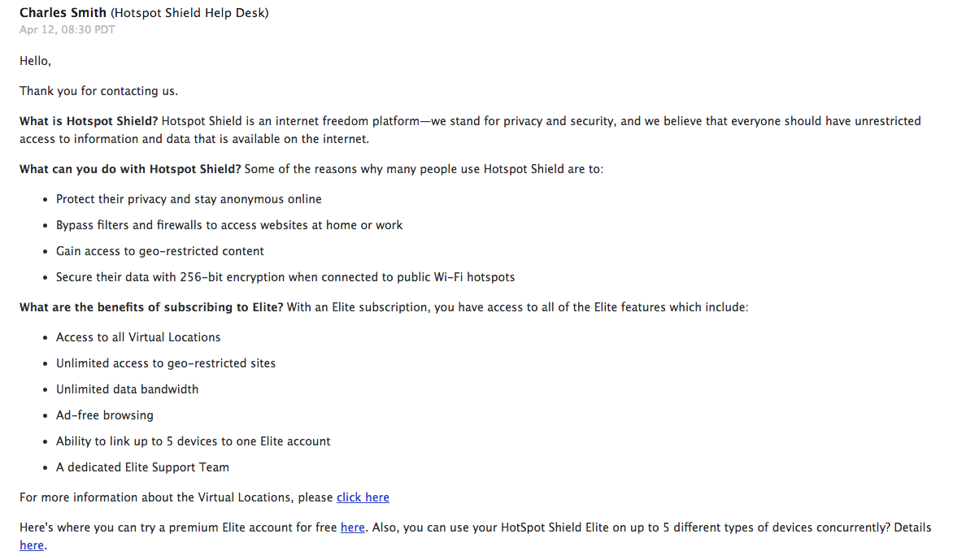
Task: Click the "Unlimited access to geo-restricted sites" bullet
Action: 166,362
